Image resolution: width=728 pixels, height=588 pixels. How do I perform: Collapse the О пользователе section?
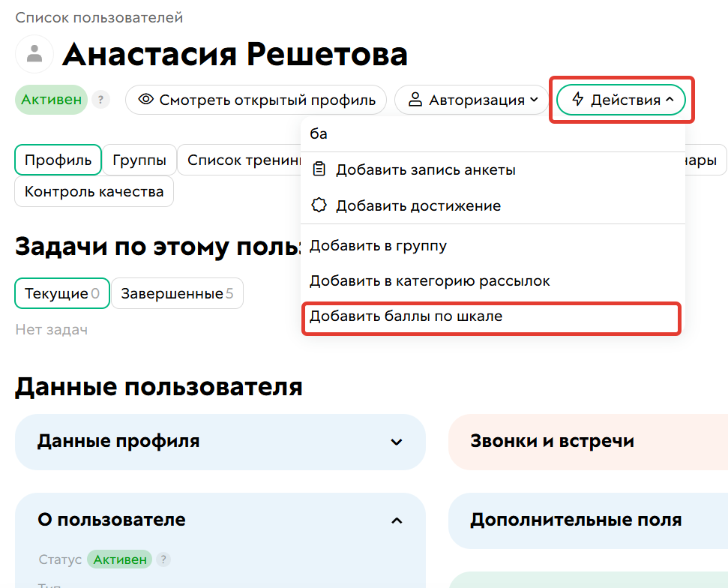tap(220, 520)
